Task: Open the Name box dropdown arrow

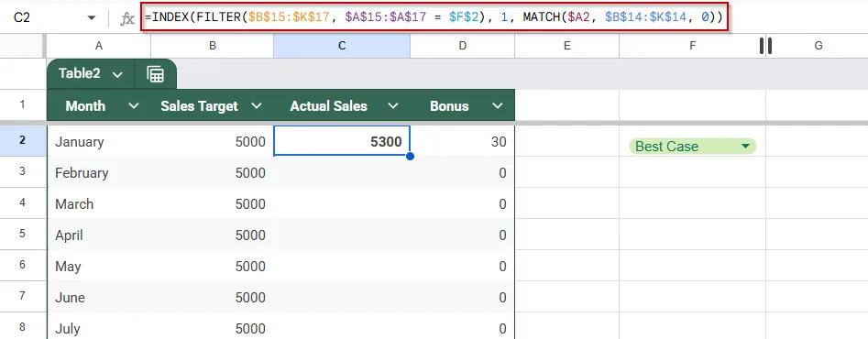Action: [x=92, y=18]
